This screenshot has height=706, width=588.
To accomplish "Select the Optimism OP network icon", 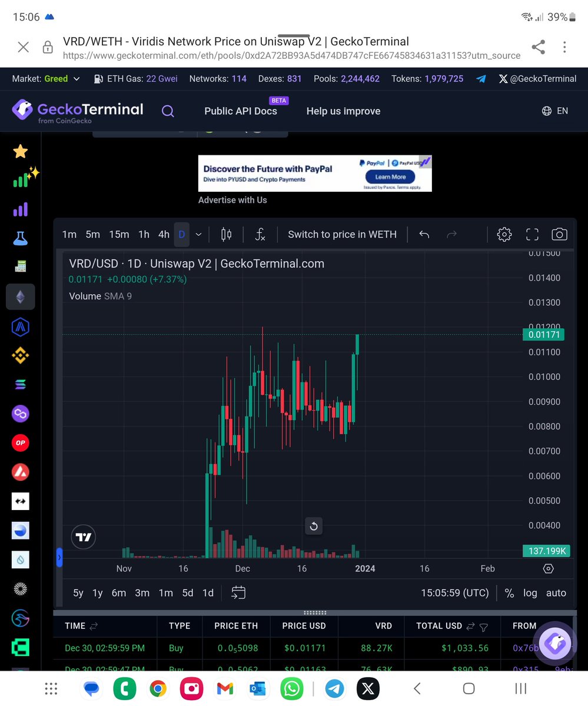I will [x=21, y=443].
